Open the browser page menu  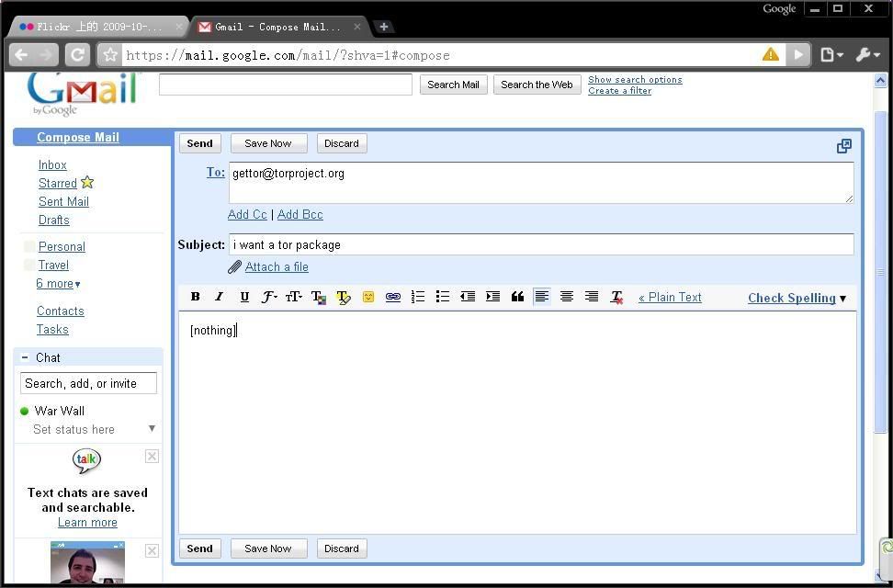[831, 55]
